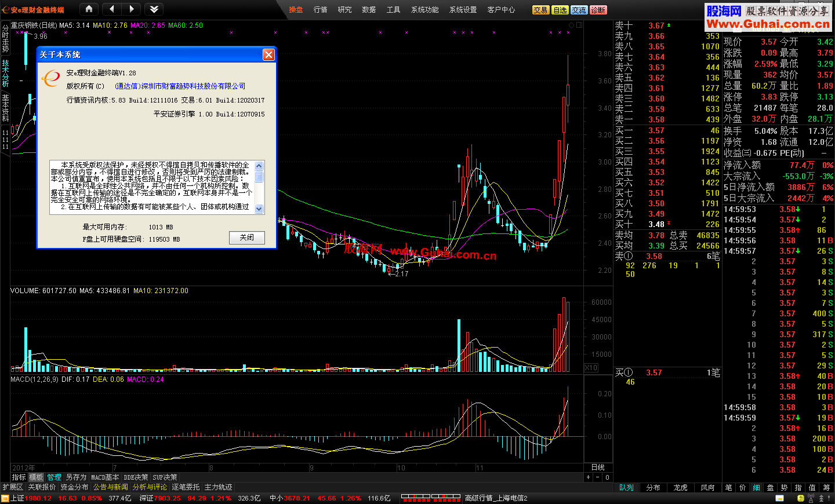Viewport: 835px width, 504px height.
Task: Open the 工具 menu
Action: pos(393,10)
